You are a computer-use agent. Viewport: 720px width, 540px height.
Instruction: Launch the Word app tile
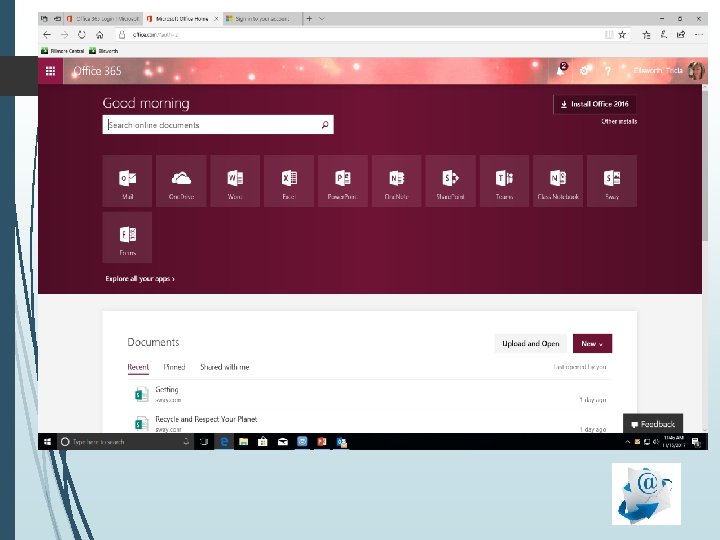point(235,181)
